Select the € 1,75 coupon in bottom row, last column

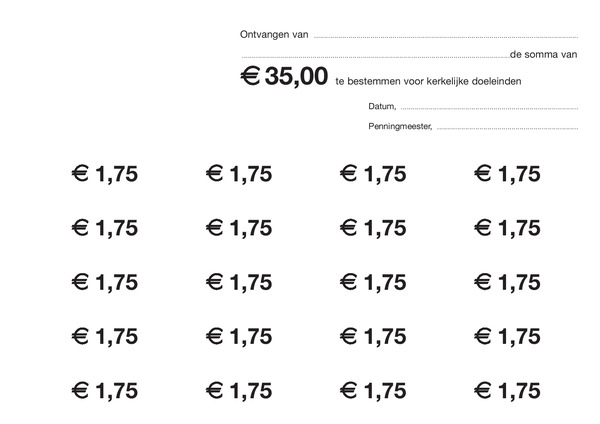tap(507, 391)
